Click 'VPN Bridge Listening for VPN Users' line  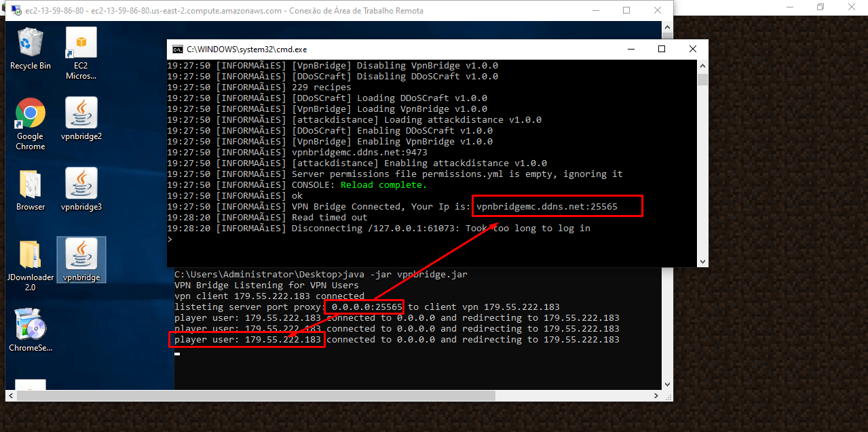[267, 286]
